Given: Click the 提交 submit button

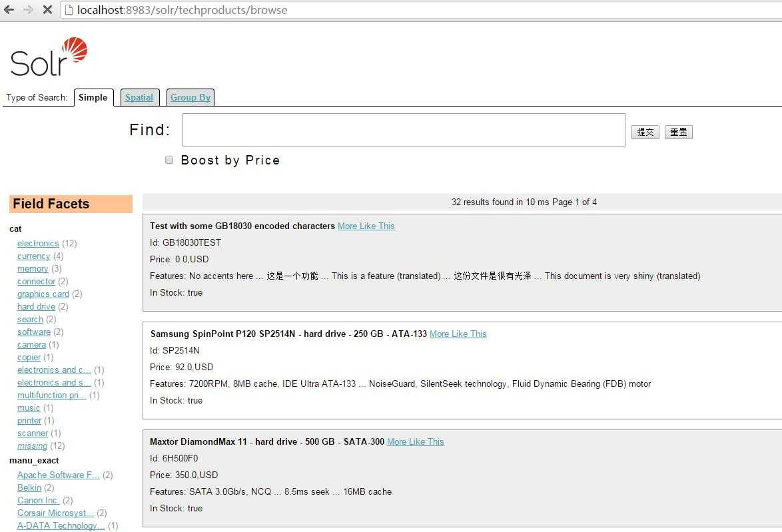Looking at the screenshot, I should pos(645,132).
